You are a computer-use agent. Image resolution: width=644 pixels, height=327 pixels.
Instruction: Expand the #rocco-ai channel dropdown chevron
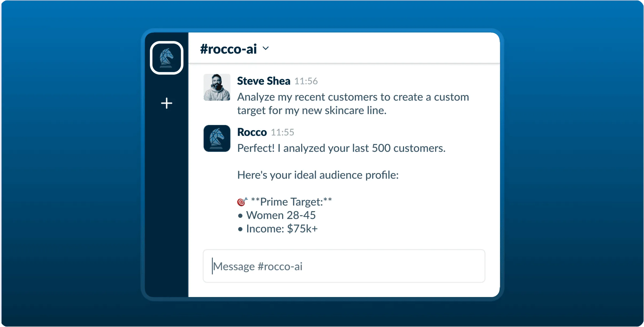pos(266,48)
